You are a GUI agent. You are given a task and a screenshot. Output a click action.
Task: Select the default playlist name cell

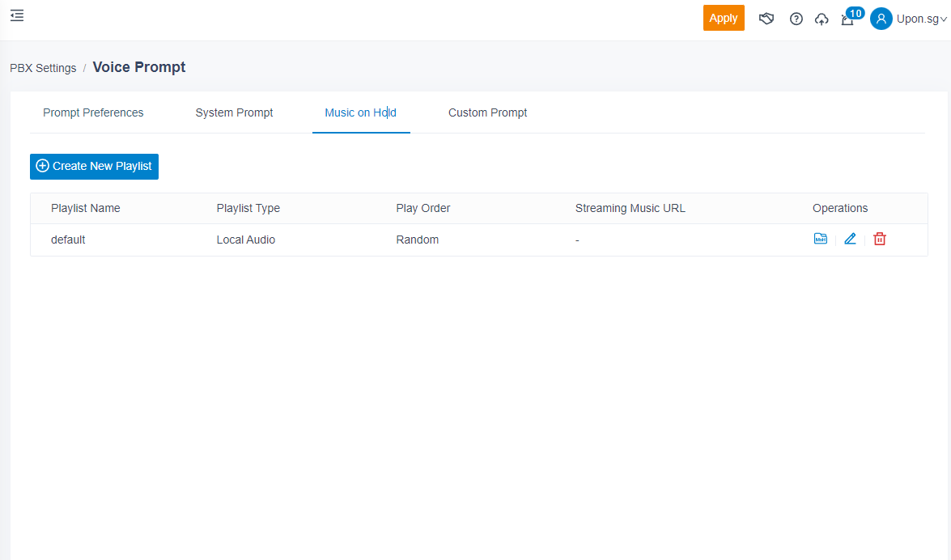(x=68, y=240)
